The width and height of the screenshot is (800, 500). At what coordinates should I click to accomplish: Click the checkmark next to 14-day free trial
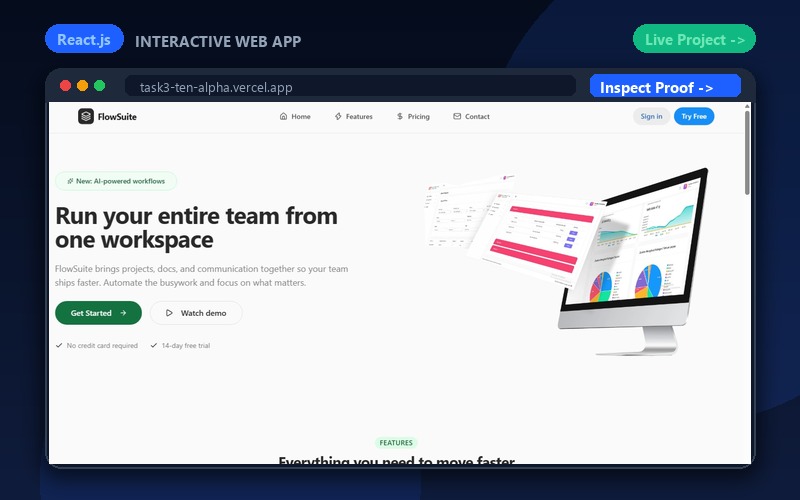click(154, 345)
